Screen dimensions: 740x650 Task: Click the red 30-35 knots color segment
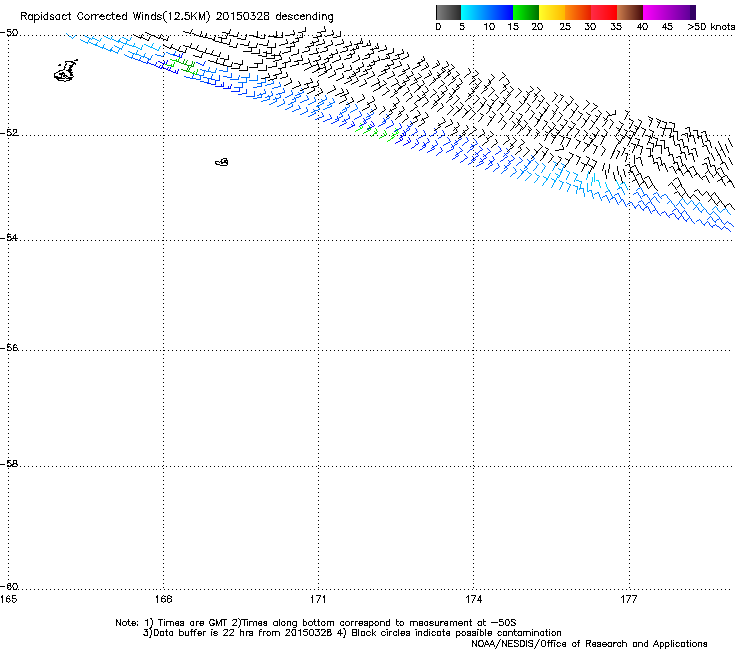coord(604,12)
